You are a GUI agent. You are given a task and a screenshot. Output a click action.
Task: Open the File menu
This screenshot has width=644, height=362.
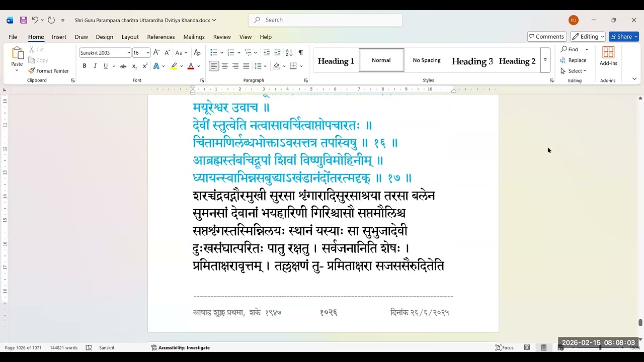pyautogui.click(x=13, y=37)
